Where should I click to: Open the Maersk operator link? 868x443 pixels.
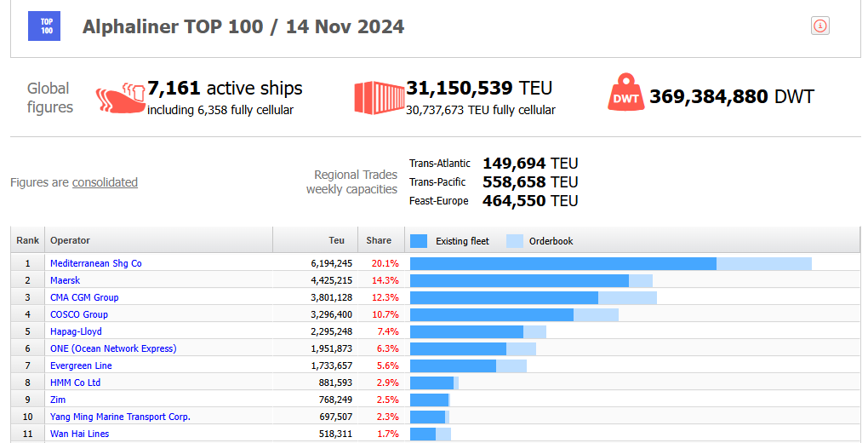(x=65, y=280)
